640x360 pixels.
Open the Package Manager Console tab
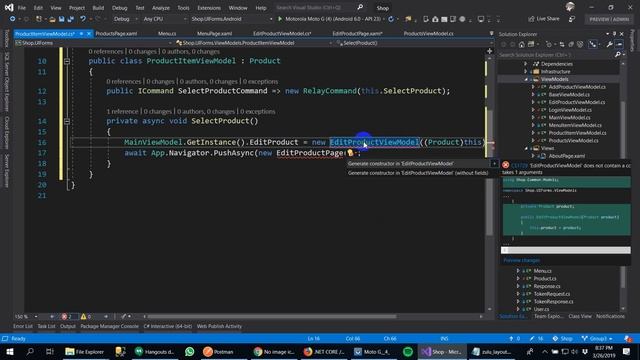(x=109, y=326)
